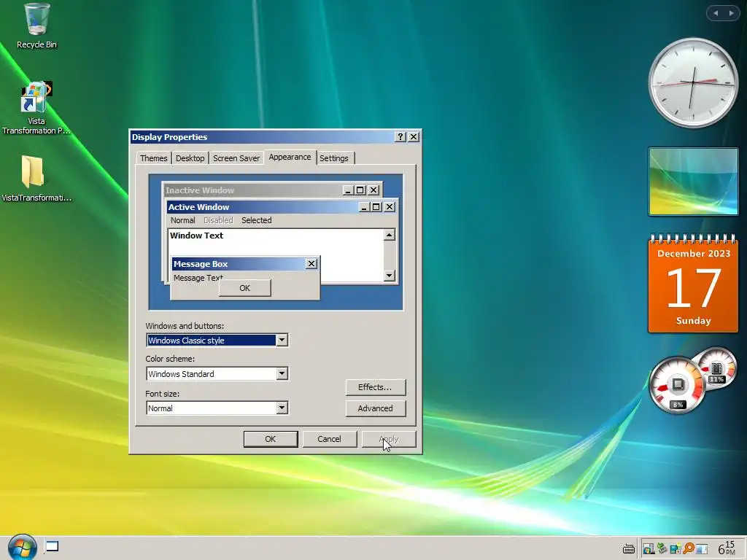Click the Apply button
The width and height of the screenshot is (747, 560).
(x=389, y=439)
